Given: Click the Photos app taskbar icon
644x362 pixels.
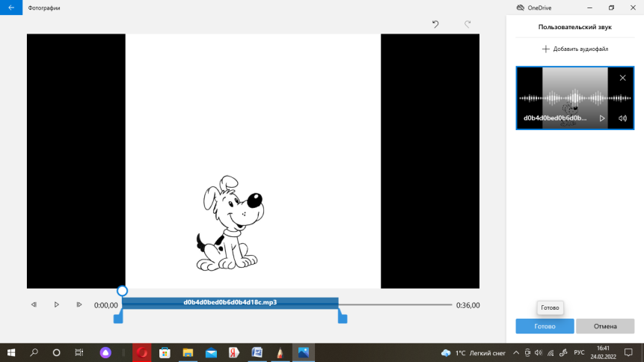Looking at the screenshot, I should (x=304, y=352).
